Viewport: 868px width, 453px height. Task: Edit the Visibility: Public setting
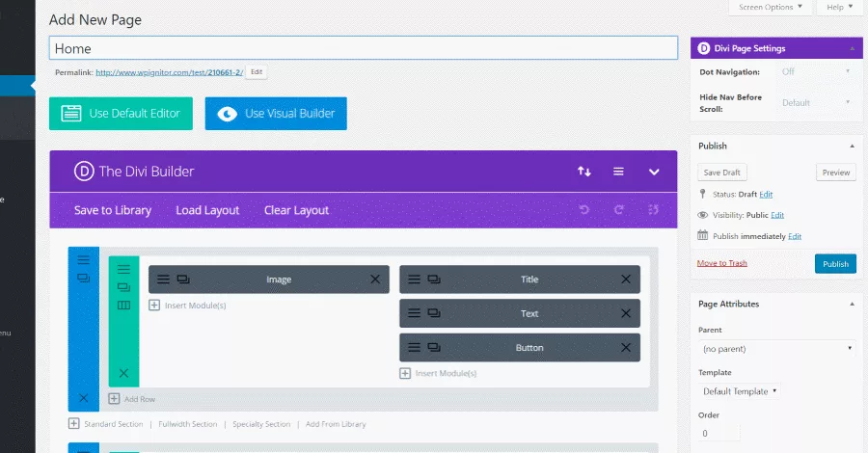tap(777, 215)
